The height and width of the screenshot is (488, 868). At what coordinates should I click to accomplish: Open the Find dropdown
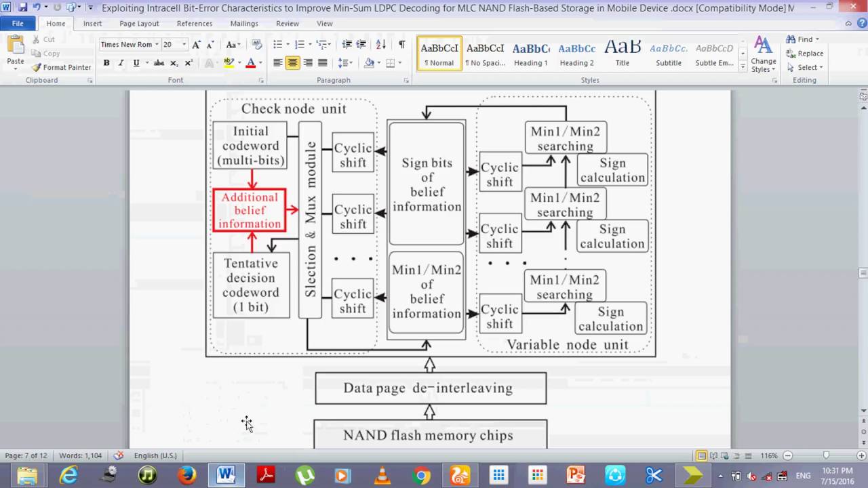point(817,39)
